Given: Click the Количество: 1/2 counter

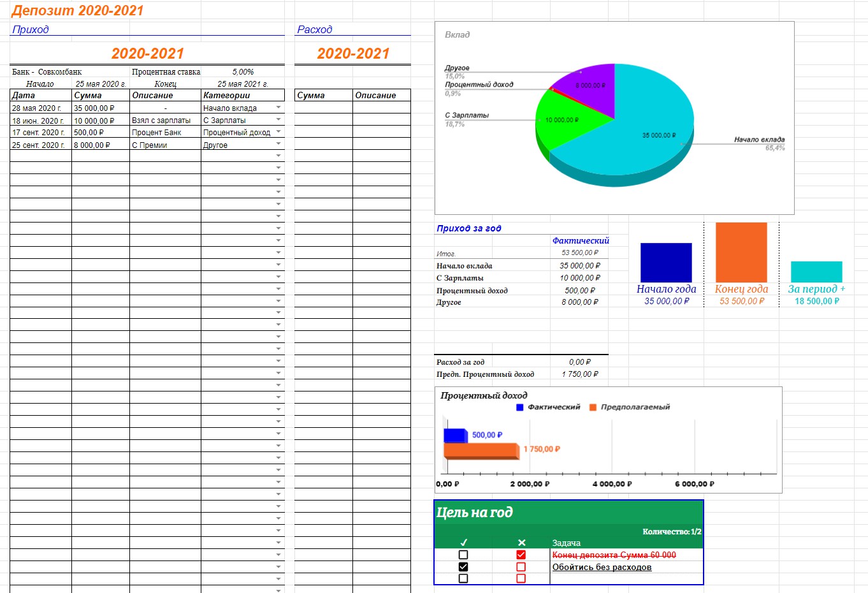Looking at the screenshot, I should (672, 531).
